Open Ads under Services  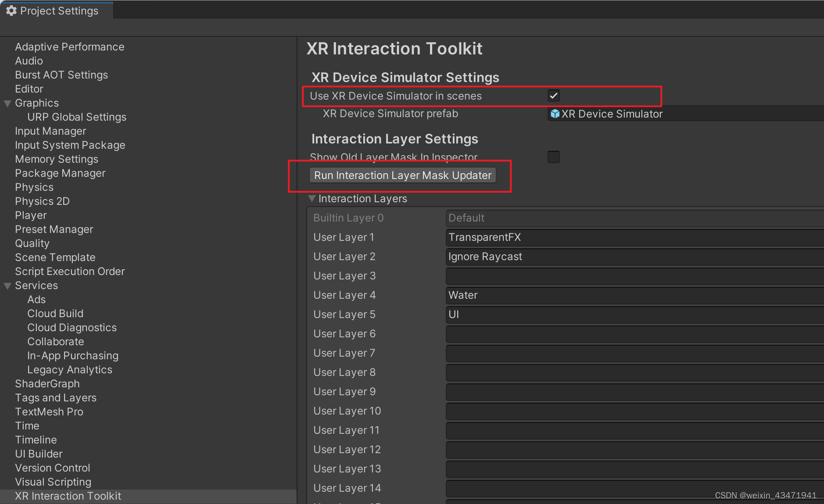(x=36, y=300)
